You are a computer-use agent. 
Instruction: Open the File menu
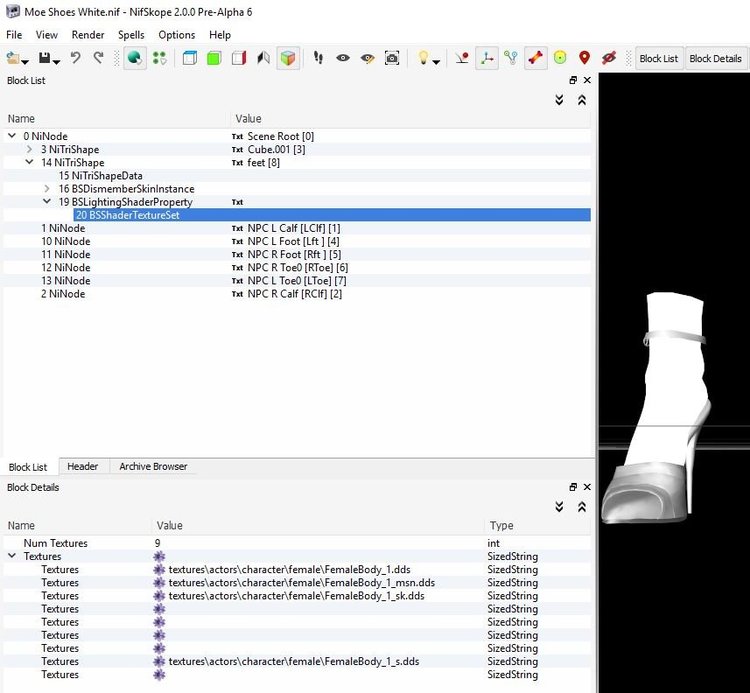[x=14, y=35]
